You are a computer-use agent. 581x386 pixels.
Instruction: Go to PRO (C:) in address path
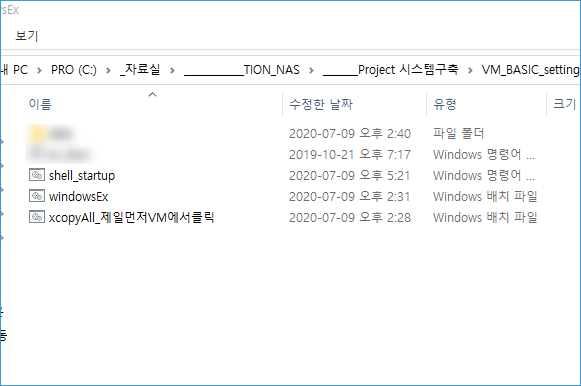point(74,70)
